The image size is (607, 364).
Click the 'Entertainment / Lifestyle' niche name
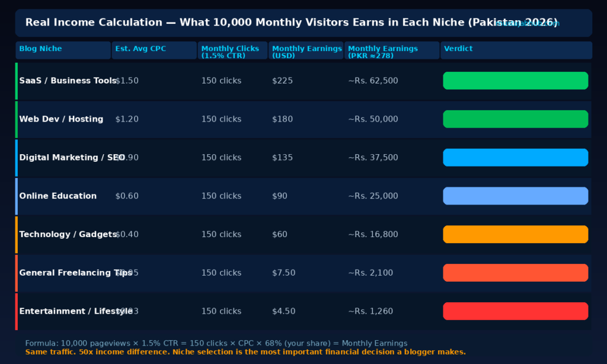(76, 311)
